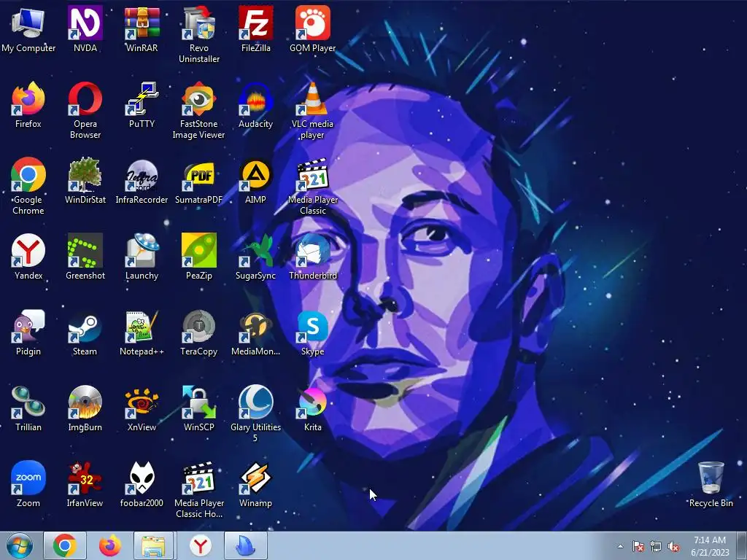The width and height of the screenshot is (747, 560).
Task: Click the WinRAR desktop icon
Action: 142,29
